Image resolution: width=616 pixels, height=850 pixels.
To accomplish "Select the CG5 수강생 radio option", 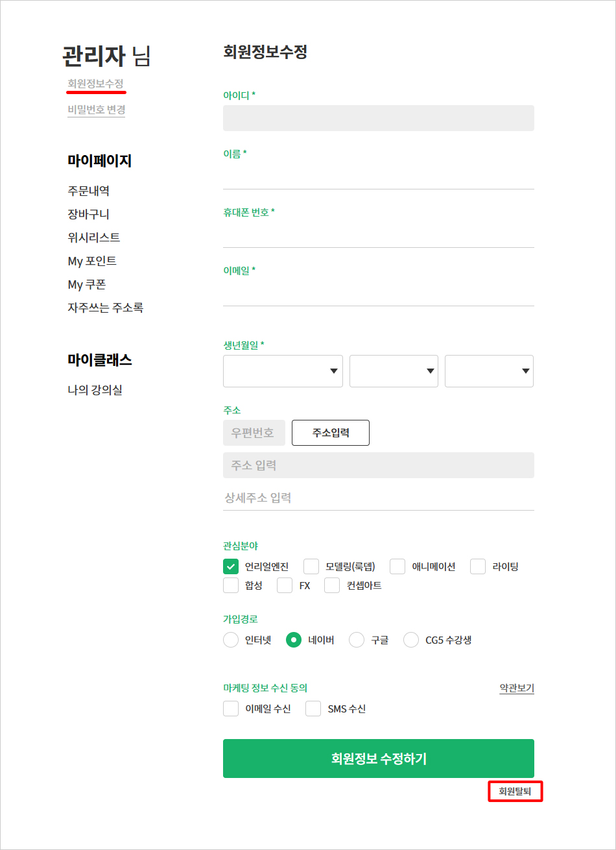I will point(411,640).
